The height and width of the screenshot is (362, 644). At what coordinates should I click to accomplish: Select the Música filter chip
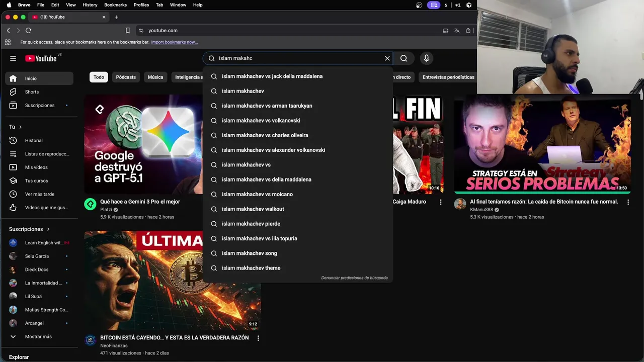coord(155,77)
